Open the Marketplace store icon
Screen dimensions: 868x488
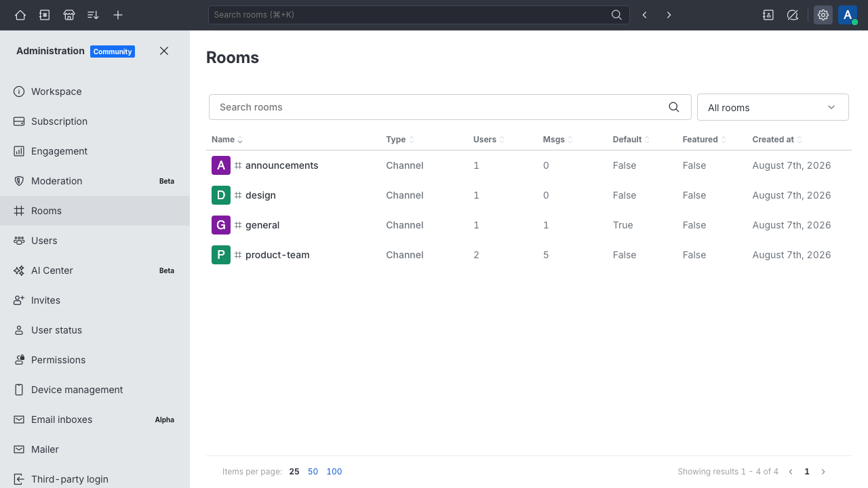pyautogui.click(x=69, y=15)
